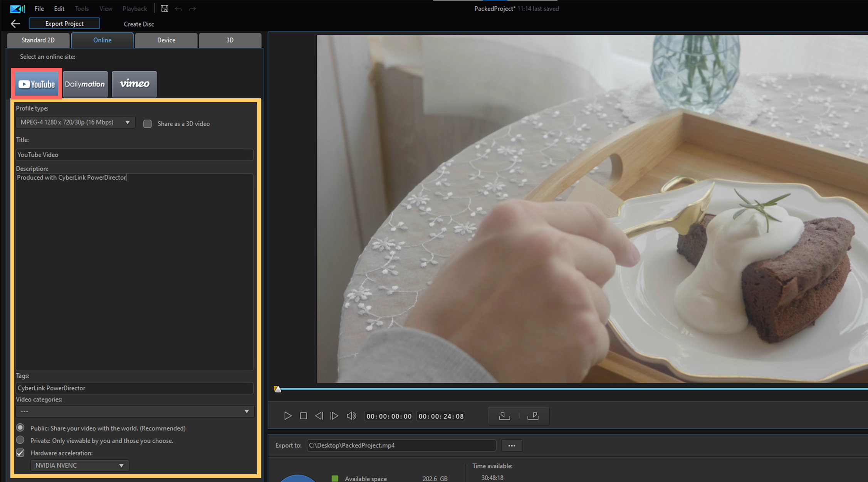
Task: Select the Private viewing option
Action: (20, 440)
